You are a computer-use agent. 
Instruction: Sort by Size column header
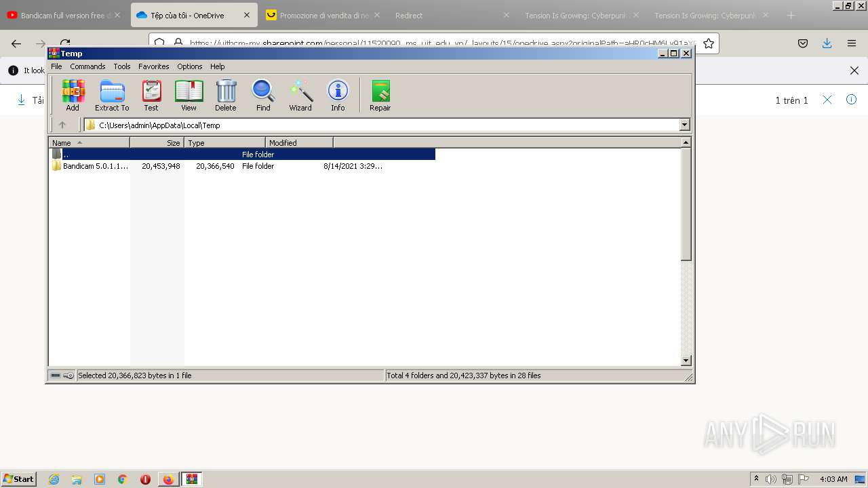pos(157,142)
